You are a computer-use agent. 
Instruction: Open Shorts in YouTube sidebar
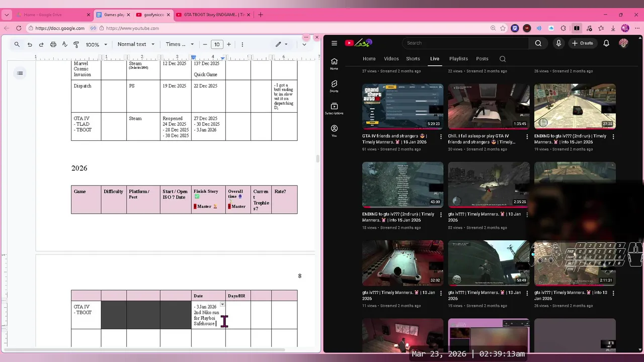[334, 86]
